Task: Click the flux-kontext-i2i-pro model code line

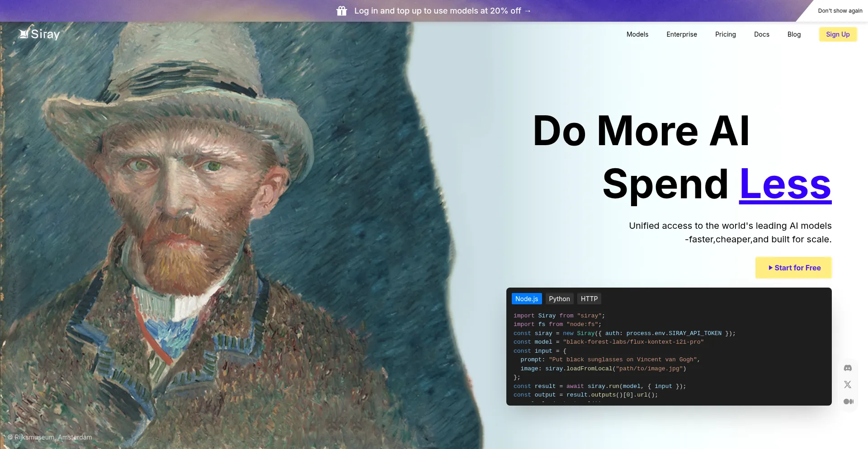Action: (x=609, y=342)
